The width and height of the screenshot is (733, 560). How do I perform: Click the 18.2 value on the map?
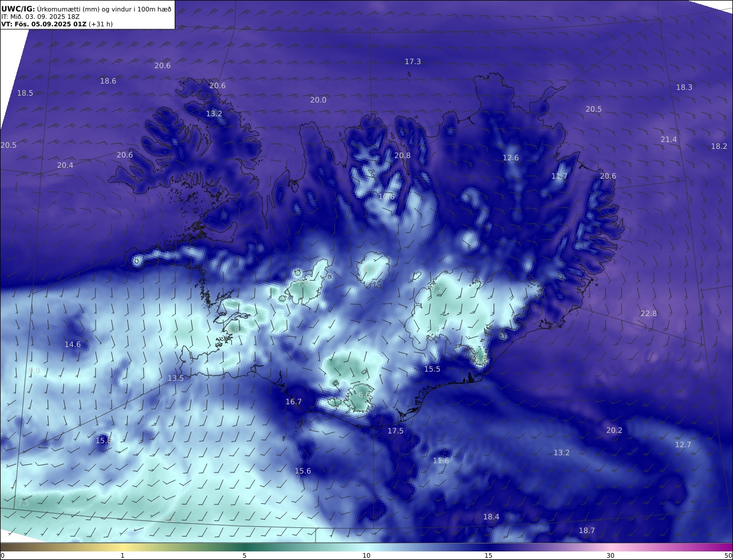(719, 146)
